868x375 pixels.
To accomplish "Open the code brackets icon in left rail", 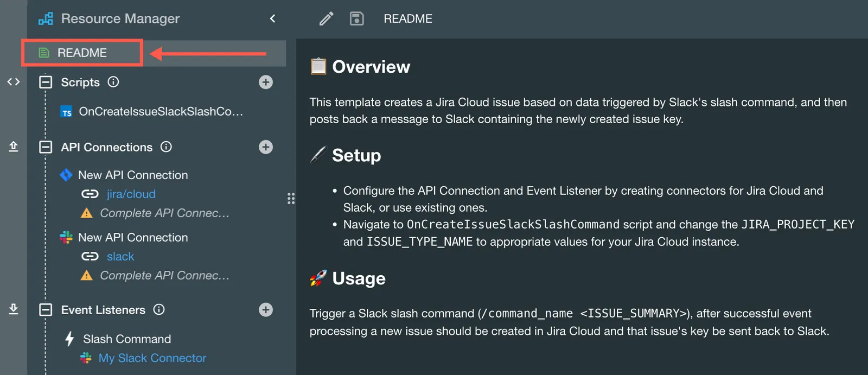I will pyautogui.click(x=14, y=82).
